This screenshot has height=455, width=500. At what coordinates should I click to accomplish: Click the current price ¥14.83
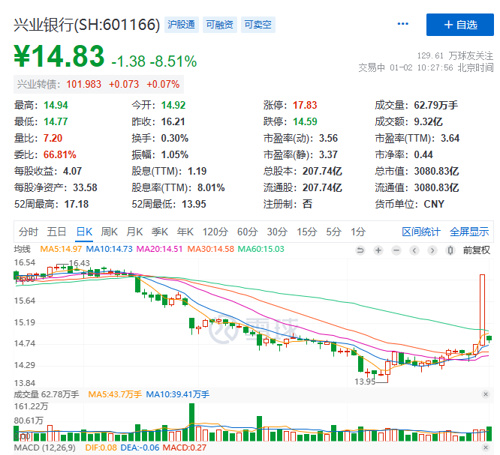pyautogui.click(x=59, y=56)
